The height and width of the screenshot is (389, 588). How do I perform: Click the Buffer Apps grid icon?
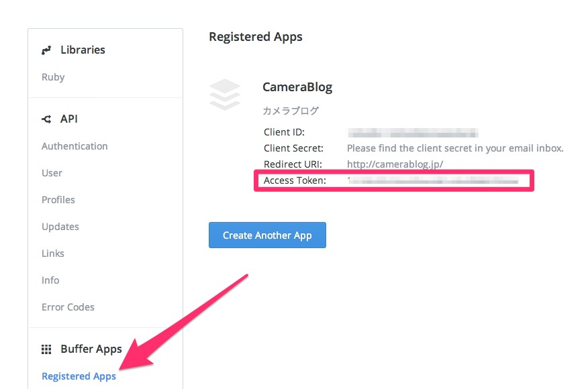click(46, 349)
